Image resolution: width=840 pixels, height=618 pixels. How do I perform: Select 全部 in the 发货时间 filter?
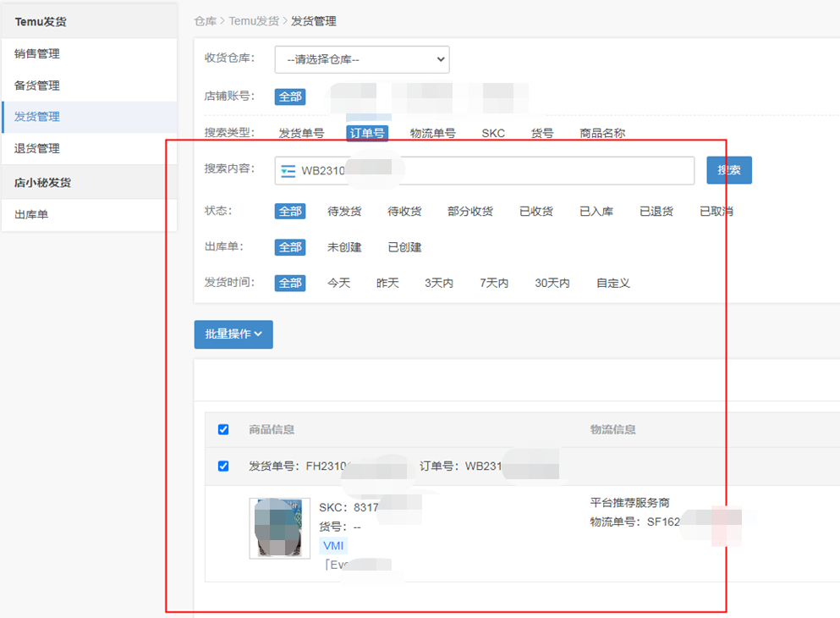(290, 283)
